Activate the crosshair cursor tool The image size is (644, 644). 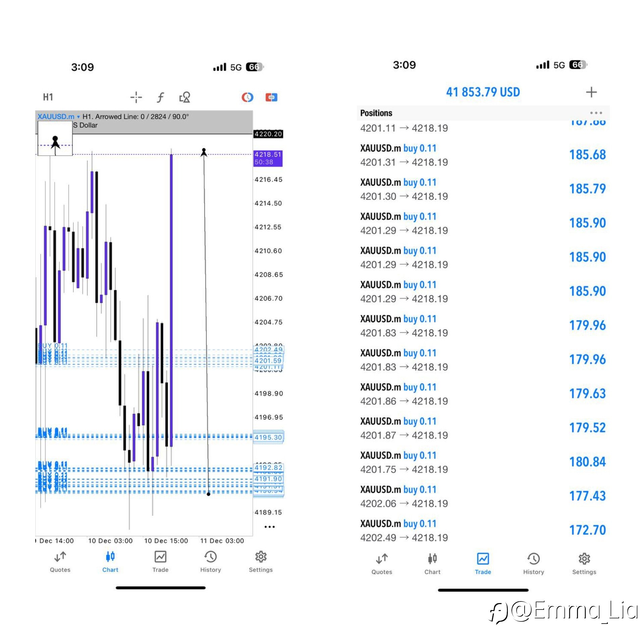[x=136, y=97]
